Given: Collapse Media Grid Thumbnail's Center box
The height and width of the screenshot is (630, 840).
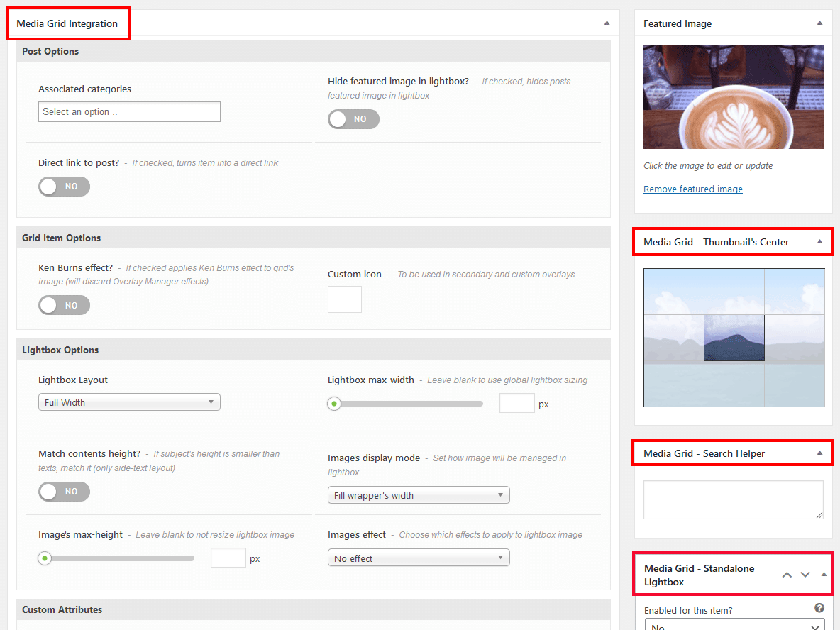Looking at the screenshot, I should pyautogui.click(x=819, y=241).
